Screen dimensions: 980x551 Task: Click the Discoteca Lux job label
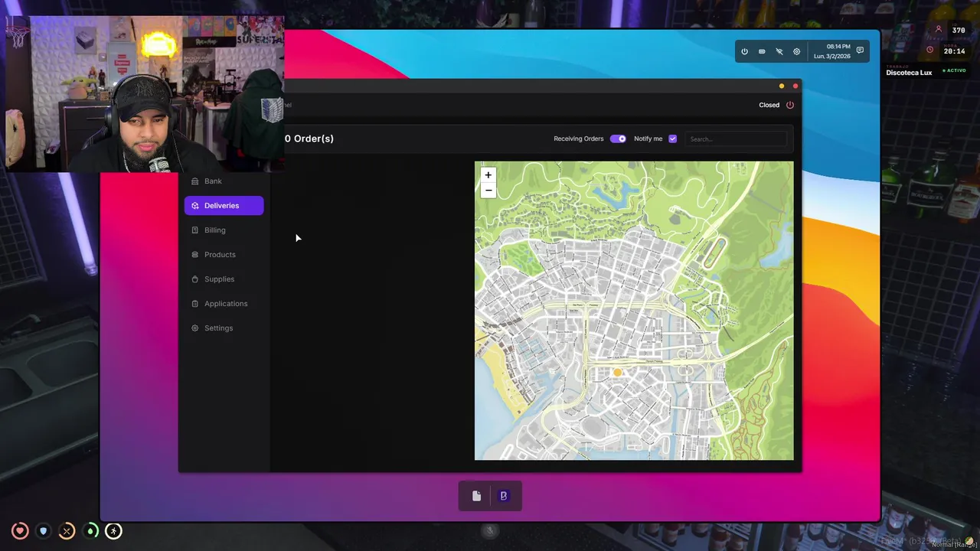[909, 73]
